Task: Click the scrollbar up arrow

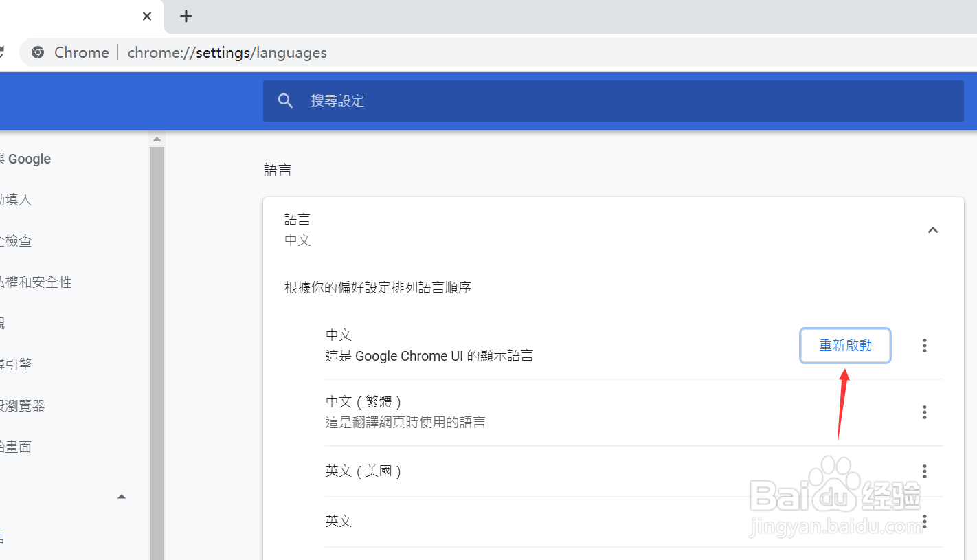Action: pyautogui.click(x=157, y=138)
